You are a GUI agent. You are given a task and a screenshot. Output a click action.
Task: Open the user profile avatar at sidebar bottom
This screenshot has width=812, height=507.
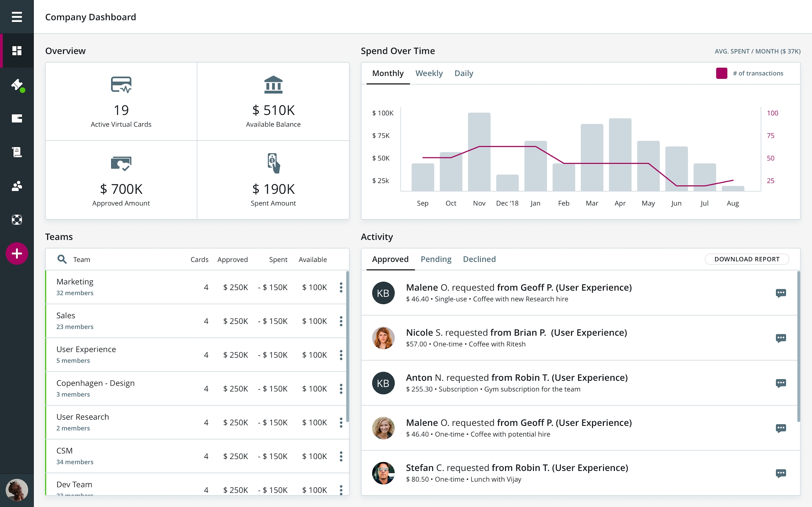(x=17, y=490)
